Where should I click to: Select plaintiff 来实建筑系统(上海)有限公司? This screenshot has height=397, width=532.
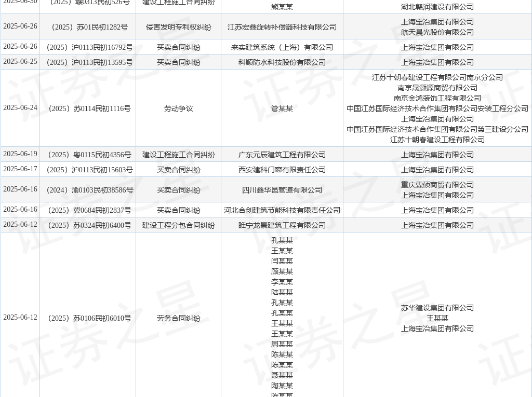coord(282,47)
